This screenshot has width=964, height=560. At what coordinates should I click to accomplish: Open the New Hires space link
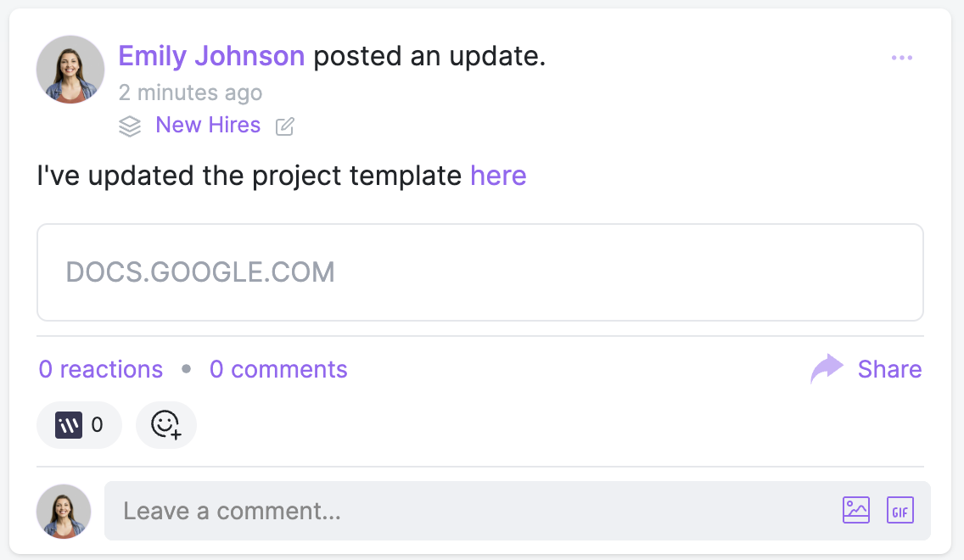[x=208, y=126]
